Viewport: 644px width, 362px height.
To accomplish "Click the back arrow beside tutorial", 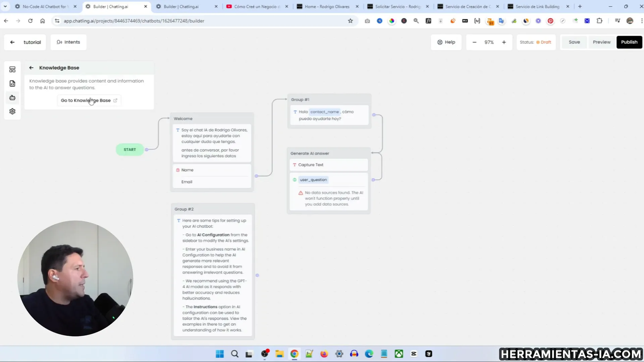I will point(12,42).
